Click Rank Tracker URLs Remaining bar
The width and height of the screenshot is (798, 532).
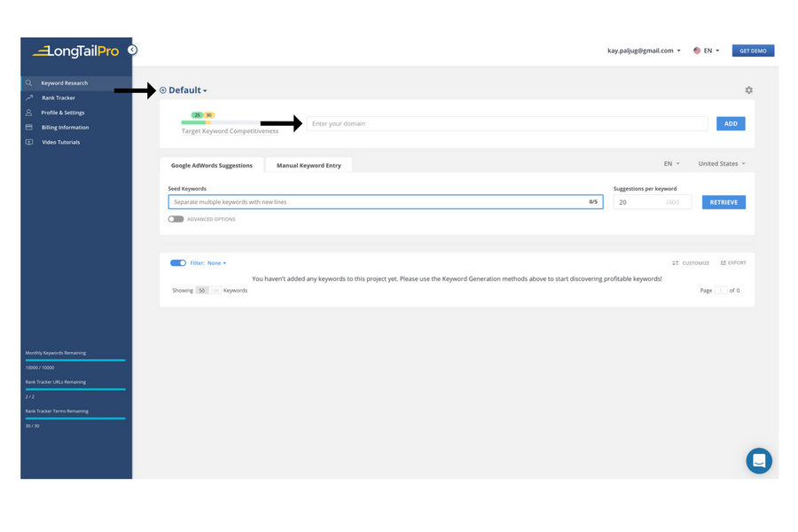coord(75,389)
